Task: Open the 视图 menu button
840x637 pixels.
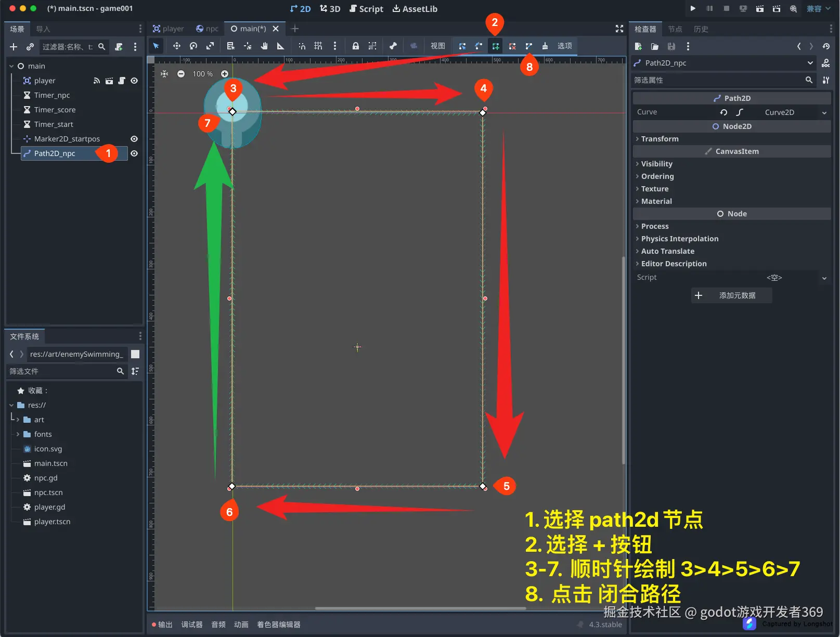Action: 438,46
